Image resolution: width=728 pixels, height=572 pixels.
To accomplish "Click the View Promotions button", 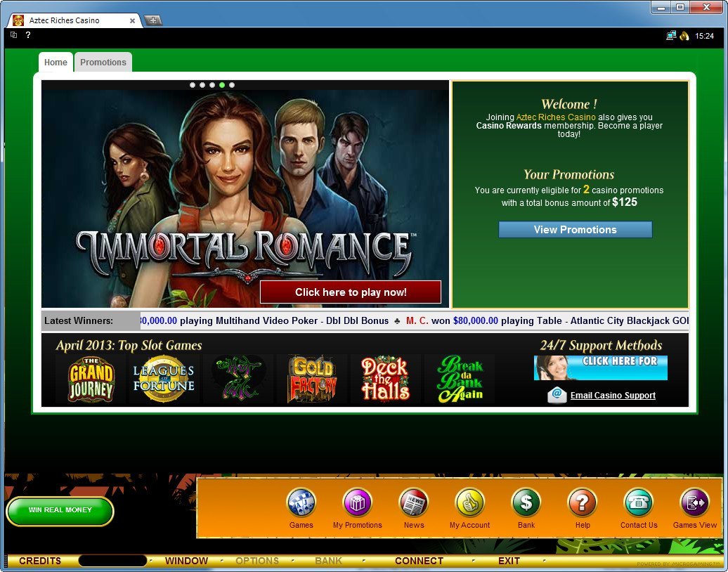I will click(575, 229).
